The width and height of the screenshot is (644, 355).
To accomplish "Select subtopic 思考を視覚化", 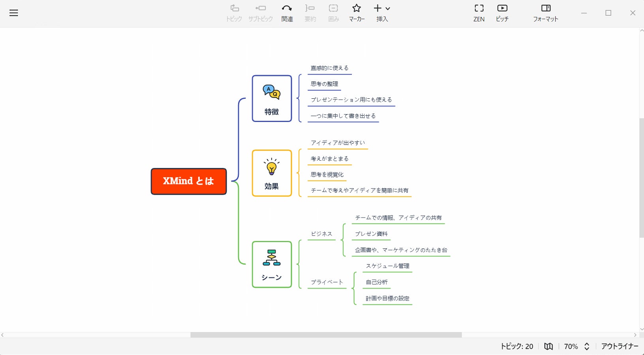I will coord(327,175).
